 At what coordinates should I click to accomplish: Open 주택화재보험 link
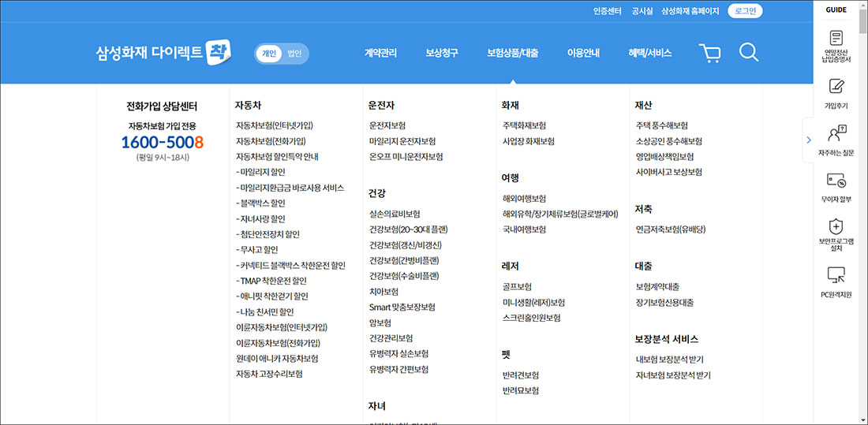coord(524,125)
